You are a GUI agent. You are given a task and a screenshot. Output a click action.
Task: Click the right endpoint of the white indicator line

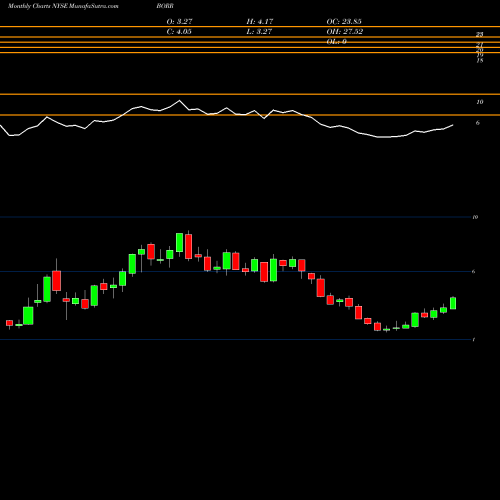coord(453,125)
